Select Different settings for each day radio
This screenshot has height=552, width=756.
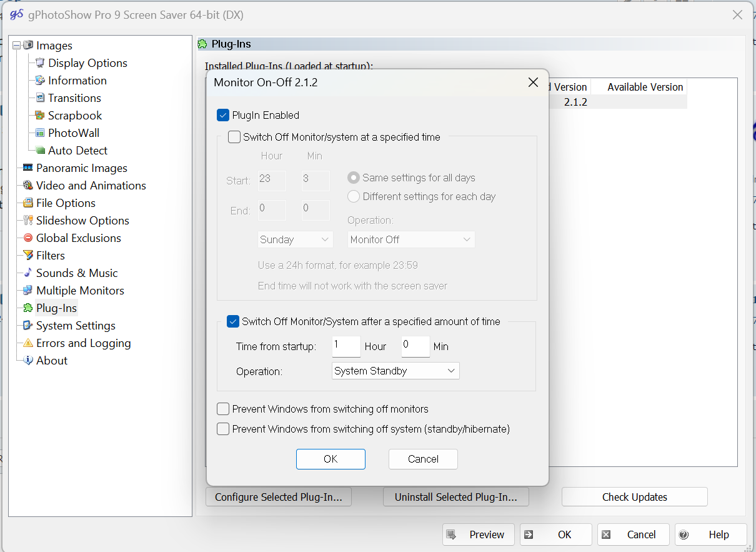tap(354, 196)
